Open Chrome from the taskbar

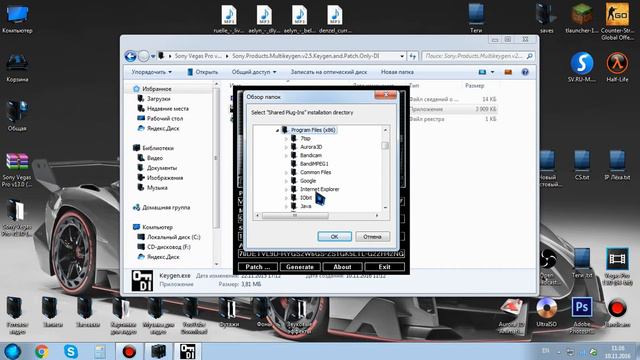(41, 351)
